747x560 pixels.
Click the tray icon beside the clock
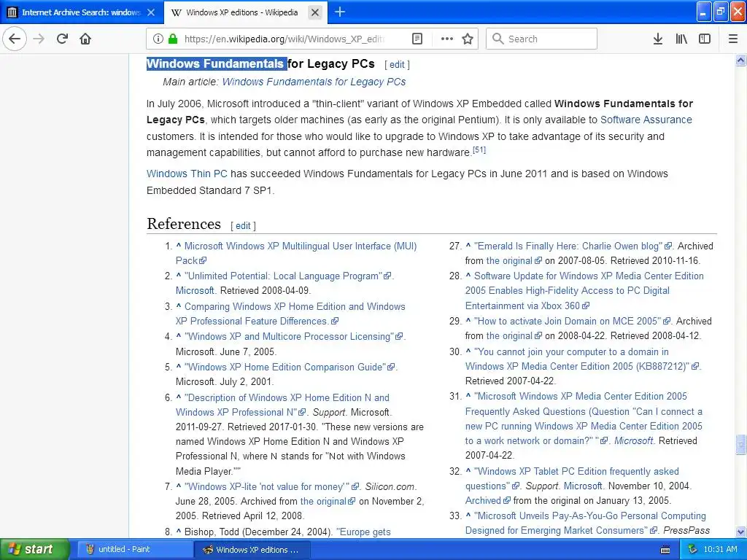(693, 550)
